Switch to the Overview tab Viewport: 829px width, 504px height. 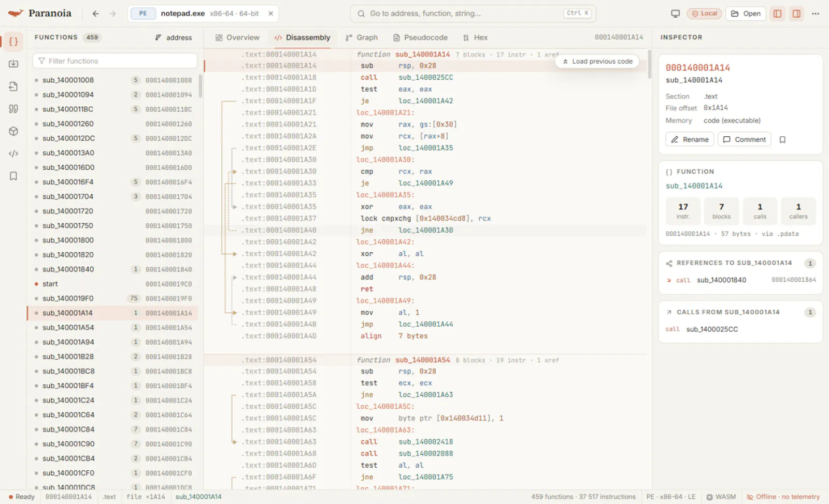click(237, 37)
